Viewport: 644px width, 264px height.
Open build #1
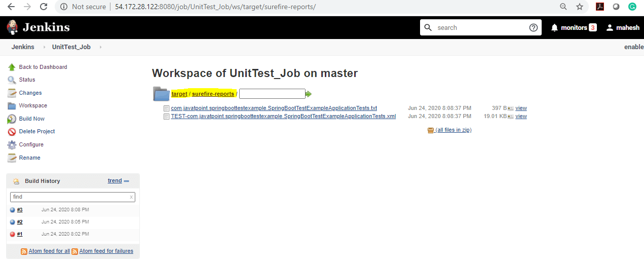tap(20, 234)
